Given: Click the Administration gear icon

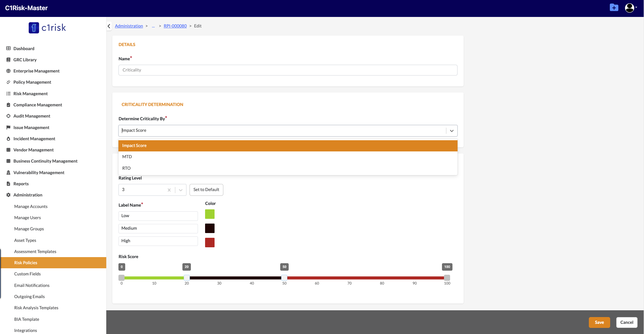Looking at the screenshot, I should [x=8, y=195].
